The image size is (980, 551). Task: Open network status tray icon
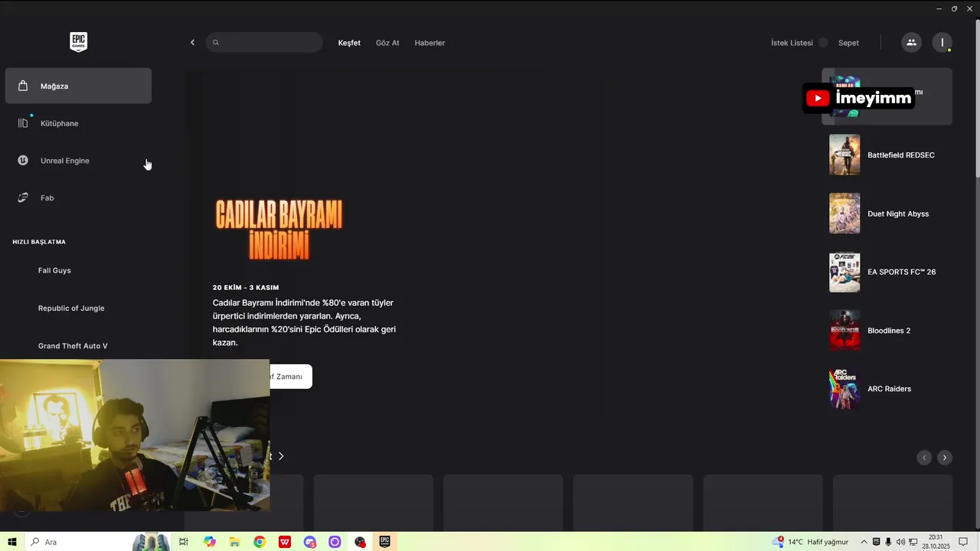(913, 542)
